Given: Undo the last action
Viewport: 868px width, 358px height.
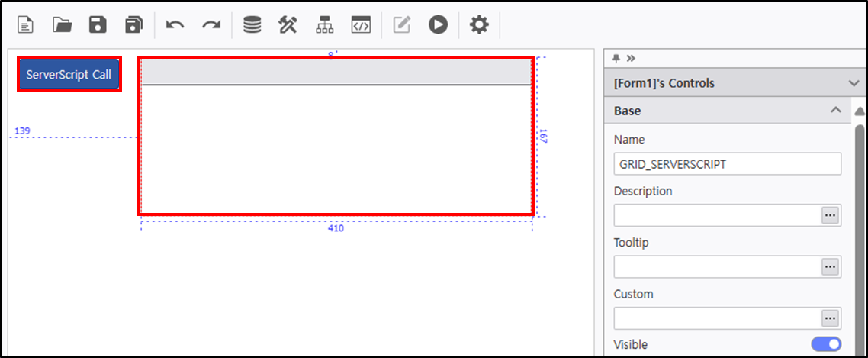Looking at the screenshot, I should pos(175,25).
